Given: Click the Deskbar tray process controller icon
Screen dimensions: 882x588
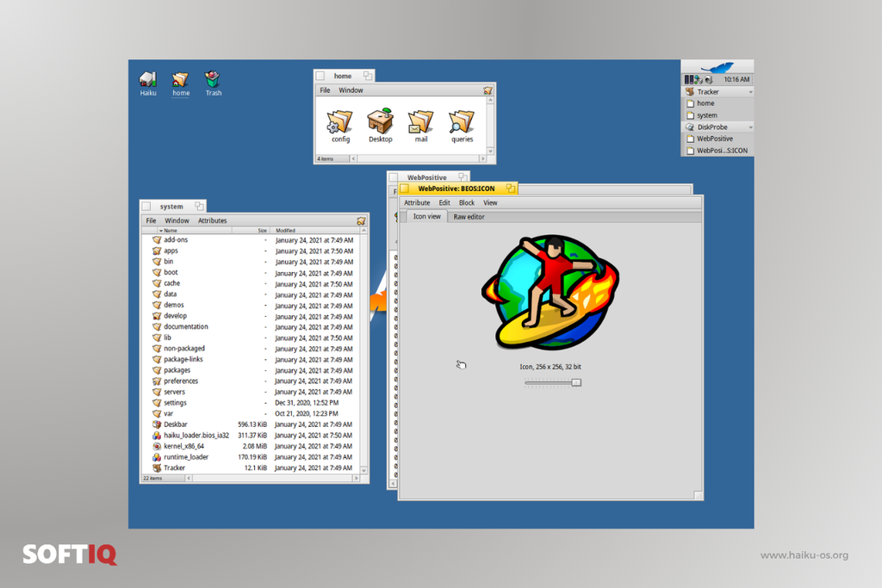Looking at the screenshot, I should [689, 80].
